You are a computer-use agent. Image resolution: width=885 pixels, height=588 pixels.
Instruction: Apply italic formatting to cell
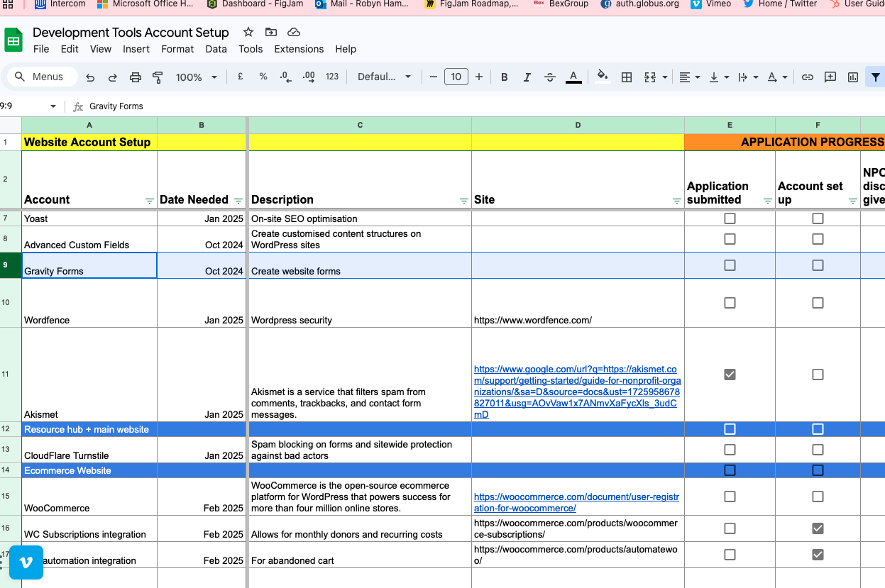[527, 77]
